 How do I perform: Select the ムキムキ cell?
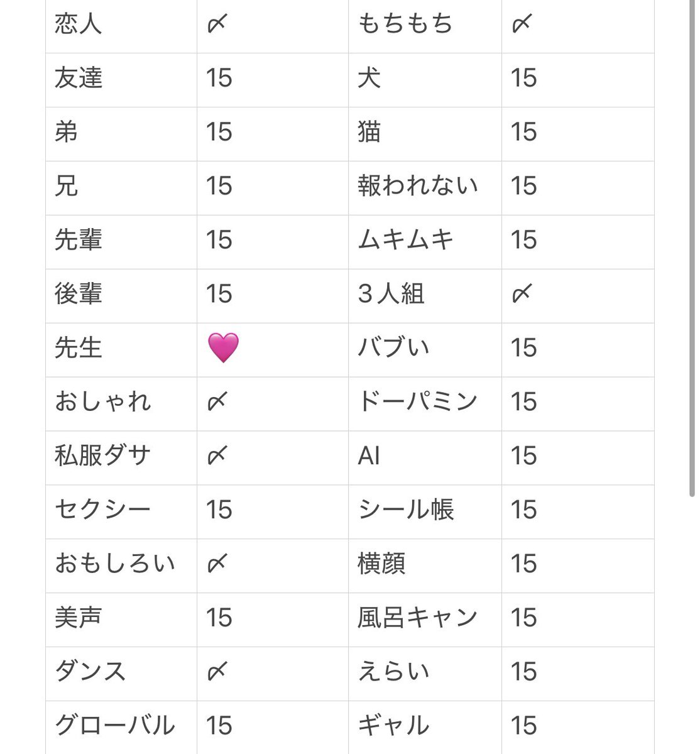pos(425,242)
